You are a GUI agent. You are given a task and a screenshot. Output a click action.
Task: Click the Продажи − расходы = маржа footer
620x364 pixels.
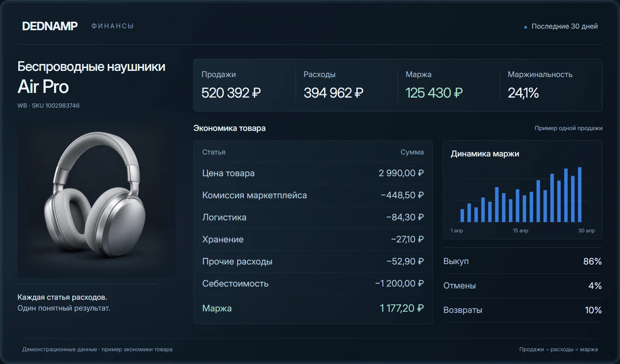558,349
